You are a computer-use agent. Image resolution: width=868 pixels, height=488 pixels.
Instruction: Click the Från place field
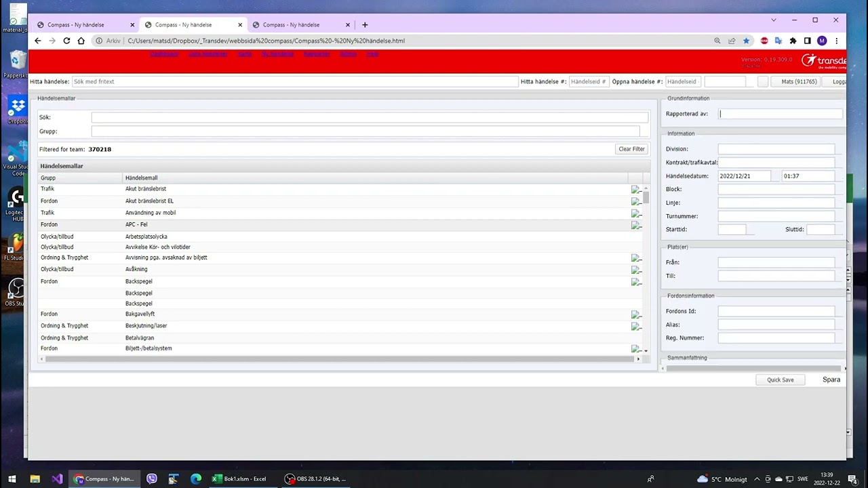pyautogui.click(x=776, y=262)
